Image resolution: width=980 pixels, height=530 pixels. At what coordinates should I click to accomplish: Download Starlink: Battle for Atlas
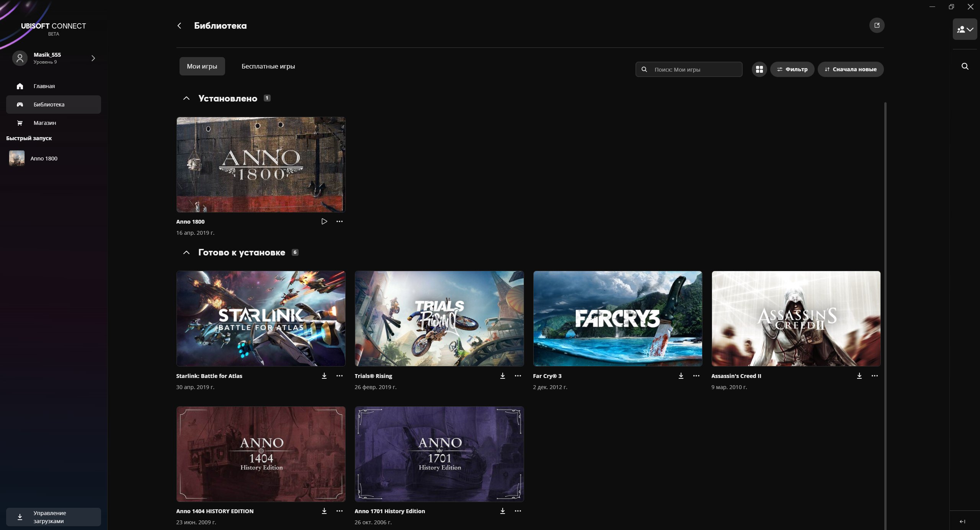click(x=324, y=376)
